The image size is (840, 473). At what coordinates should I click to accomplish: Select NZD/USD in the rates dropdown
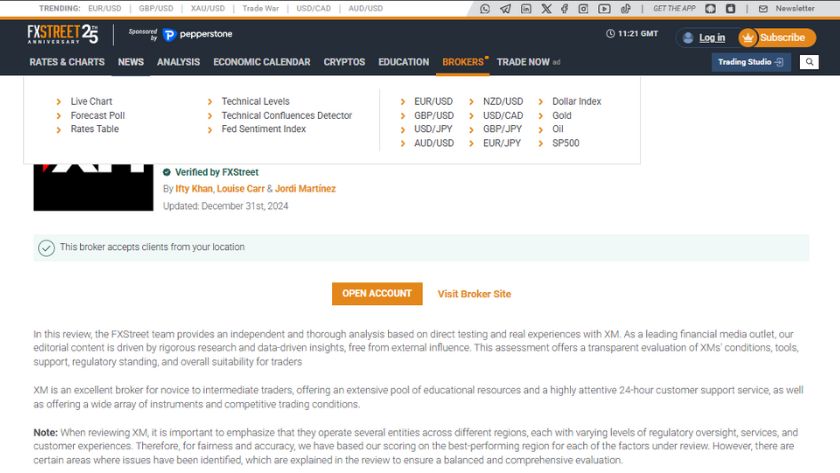pyautogui.click(x=503, y=101)
